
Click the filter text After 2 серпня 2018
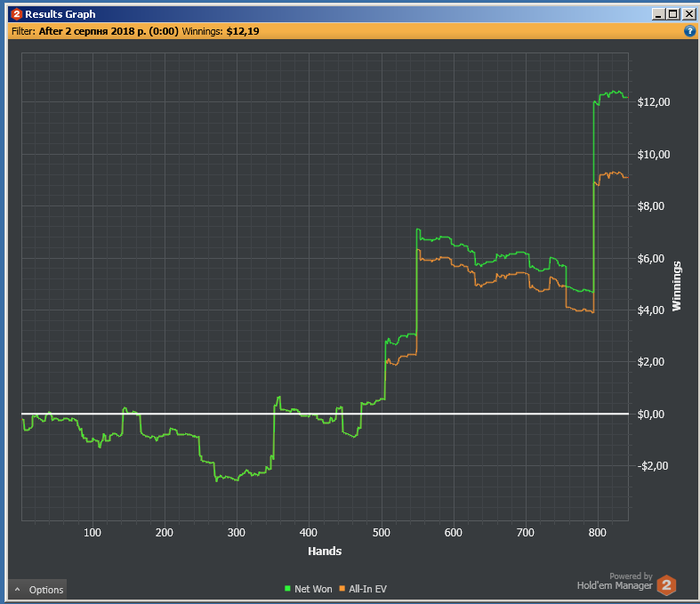point(108,31)
